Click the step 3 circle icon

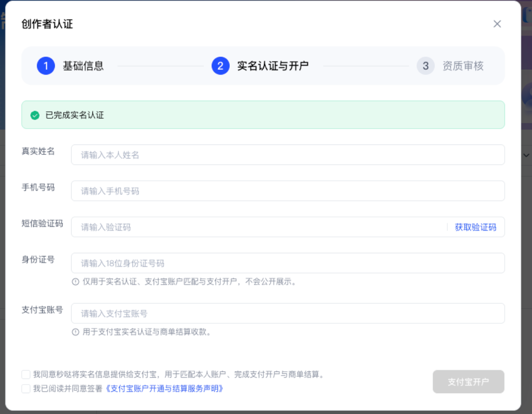(426, 66)
